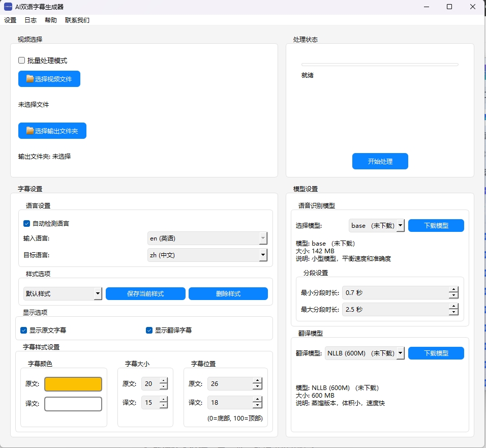Open the 默认样式 style dropdown
The width and height of the screenshot is (486, 448).
(63, 293)
